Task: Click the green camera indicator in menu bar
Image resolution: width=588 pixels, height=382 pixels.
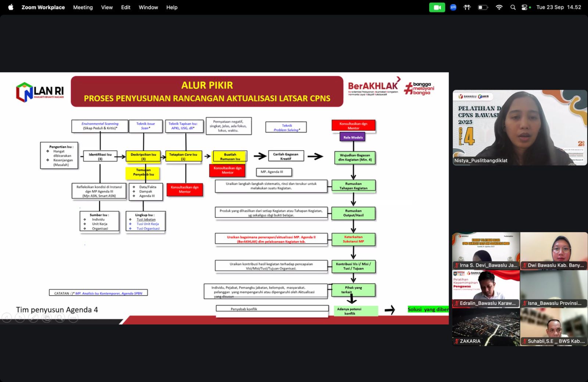Action: click(x=437, y=7)
